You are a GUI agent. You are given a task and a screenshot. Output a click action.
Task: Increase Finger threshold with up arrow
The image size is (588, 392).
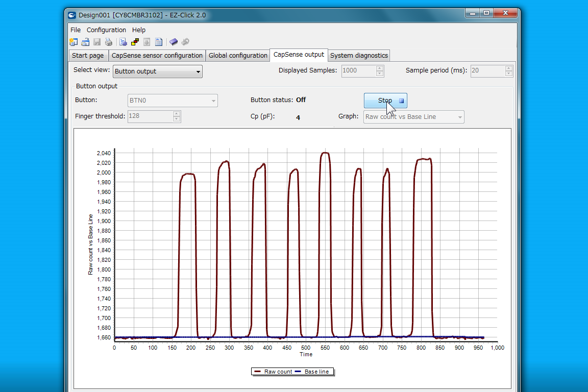coord(177,114)
